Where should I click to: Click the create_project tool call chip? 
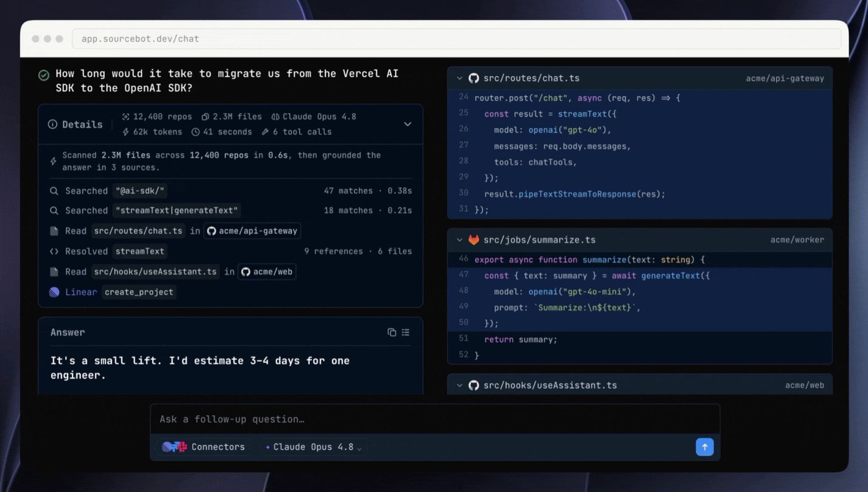[x=139, y=292]
